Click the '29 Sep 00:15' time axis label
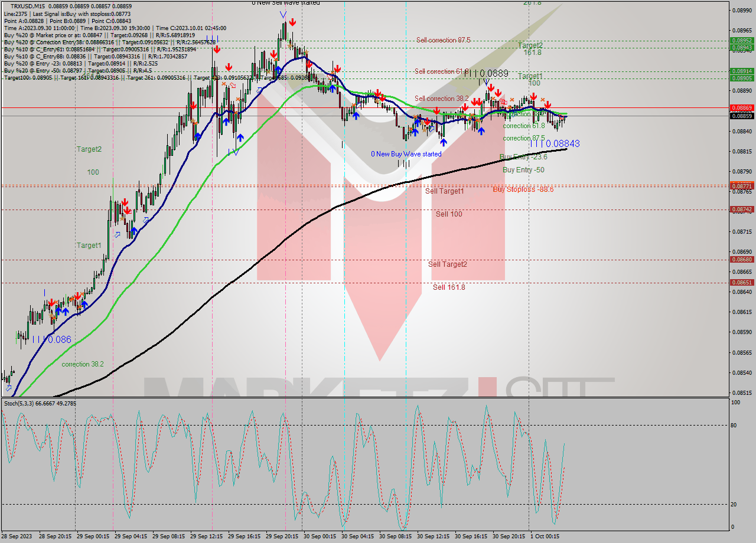 tap(93, 537)
